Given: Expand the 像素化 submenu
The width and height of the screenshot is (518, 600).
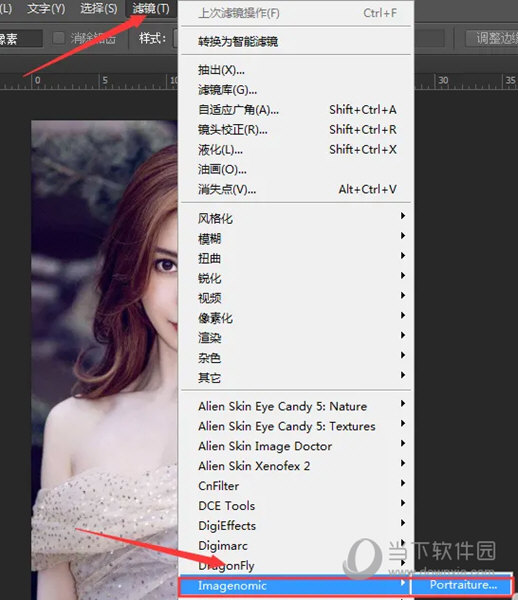Looking at the screenshot, I should 295,318.
